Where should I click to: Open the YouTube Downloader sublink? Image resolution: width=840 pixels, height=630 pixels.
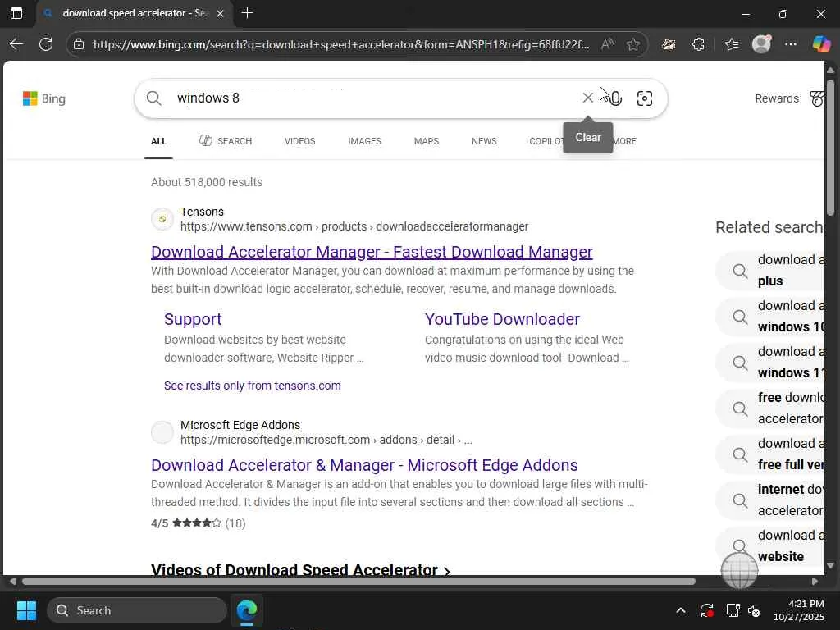click(503, 319)
